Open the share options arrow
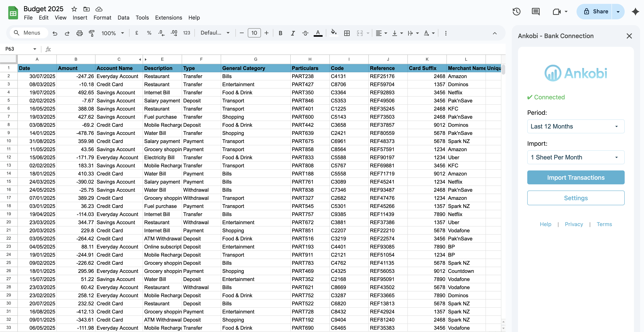Viewport: 644px width, 332px height. [x=618, y=12]
